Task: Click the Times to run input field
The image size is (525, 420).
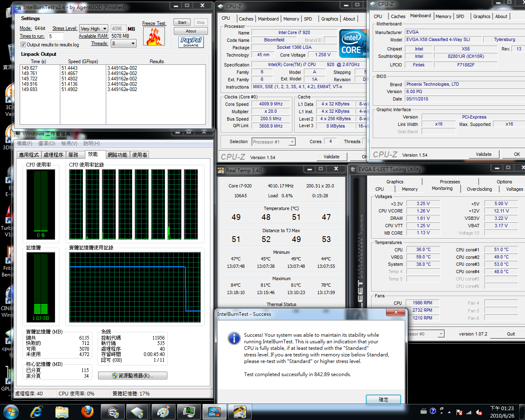Action: [56, 36]
